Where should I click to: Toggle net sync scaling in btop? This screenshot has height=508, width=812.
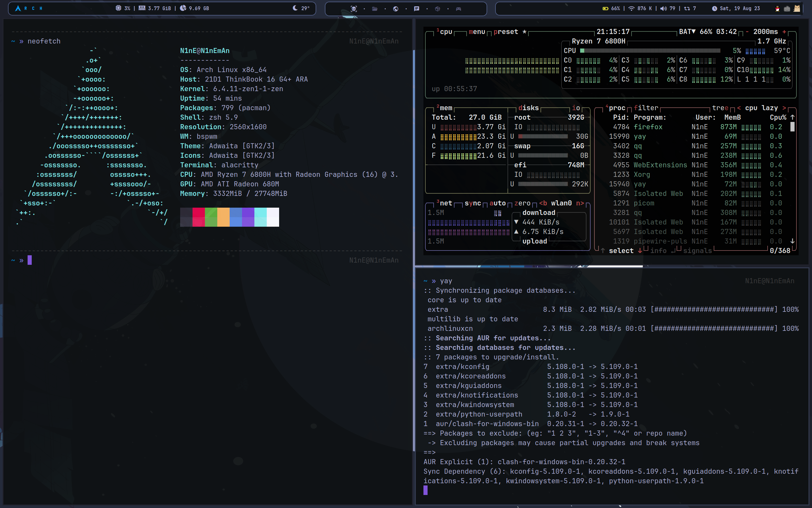473,203
